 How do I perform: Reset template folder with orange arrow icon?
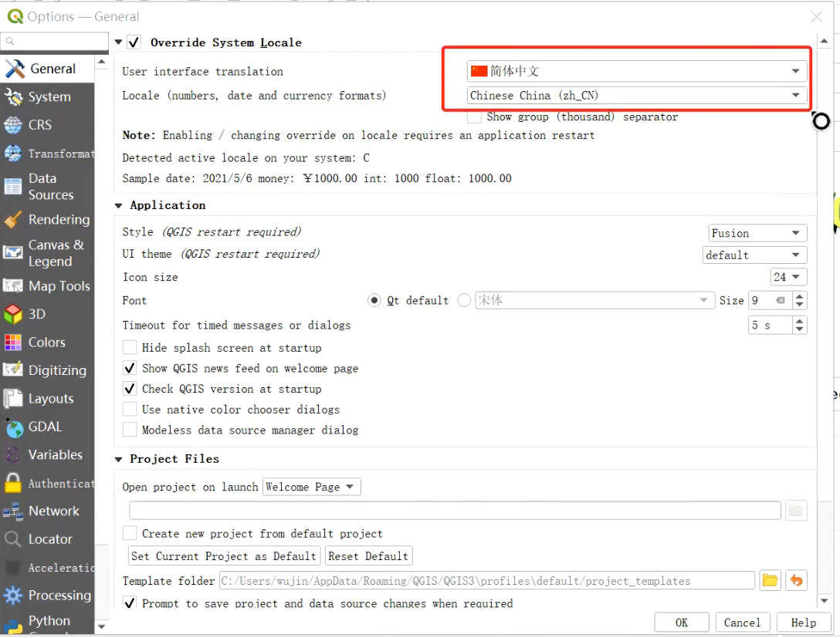pos(796,580)
